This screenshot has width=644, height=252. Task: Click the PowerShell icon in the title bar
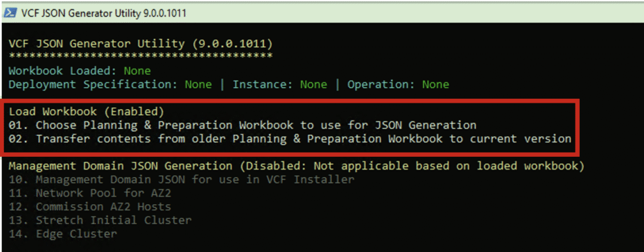pyautogui.click(x=11, y=12)
